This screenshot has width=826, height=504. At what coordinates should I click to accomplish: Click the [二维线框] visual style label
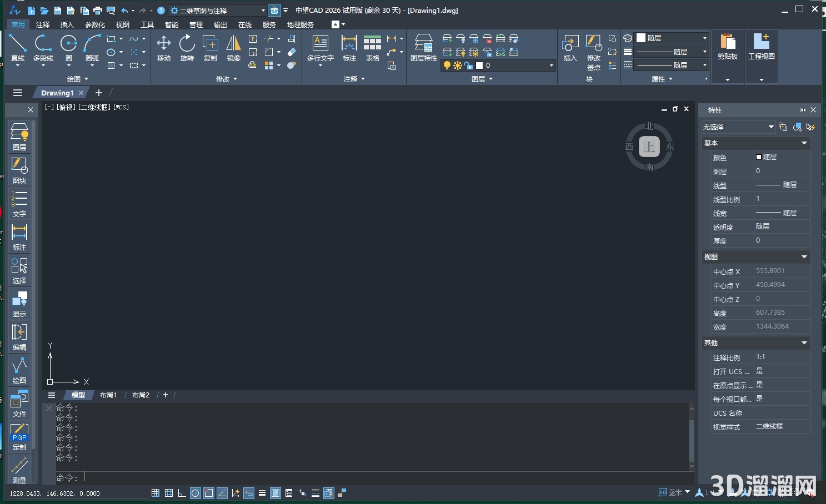pos(95,107)
